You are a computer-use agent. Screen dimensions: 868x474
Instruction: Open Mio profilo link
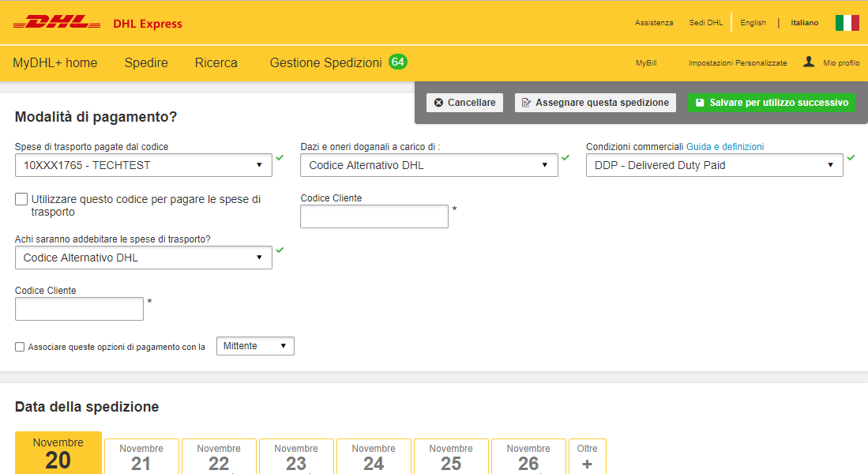[841, 63]
